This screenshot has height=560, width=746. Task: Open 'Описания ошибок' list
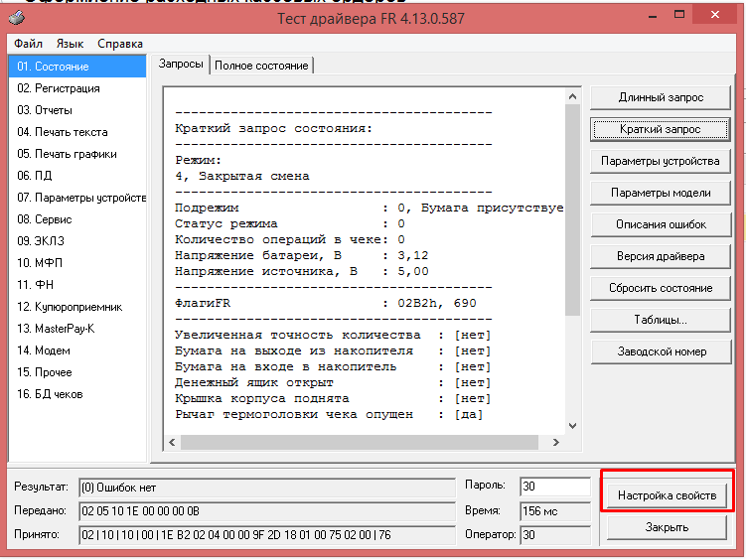[x=661, y=224]
